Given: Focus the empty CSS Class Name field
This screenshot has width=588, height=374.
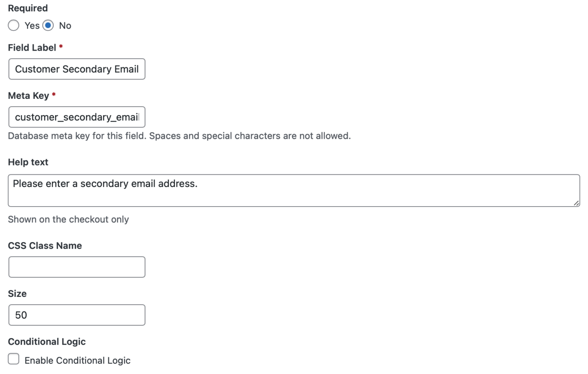Looking at the screenshot, I should [x=77, y=267].
